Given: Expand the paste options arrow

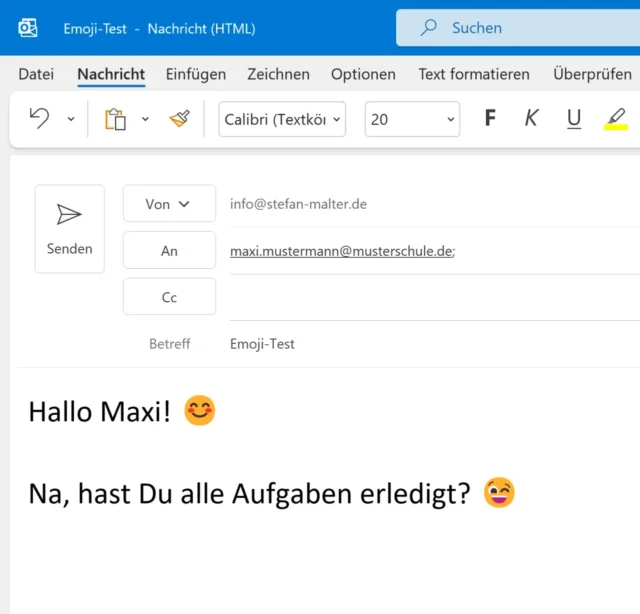Looking at the screenshot, I should tap(145, 119).
